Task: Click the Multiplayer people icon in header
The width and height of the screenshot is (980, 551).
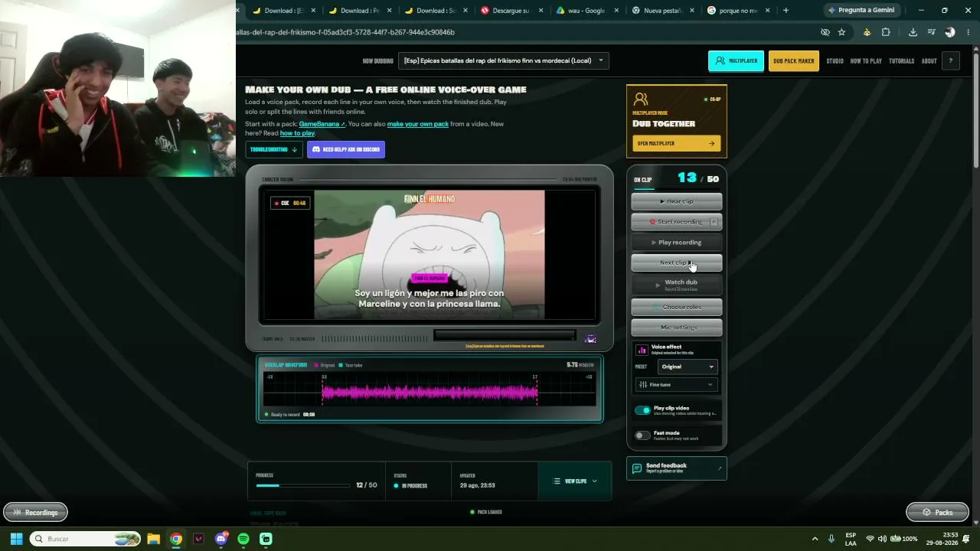Action: coord(720,61)
